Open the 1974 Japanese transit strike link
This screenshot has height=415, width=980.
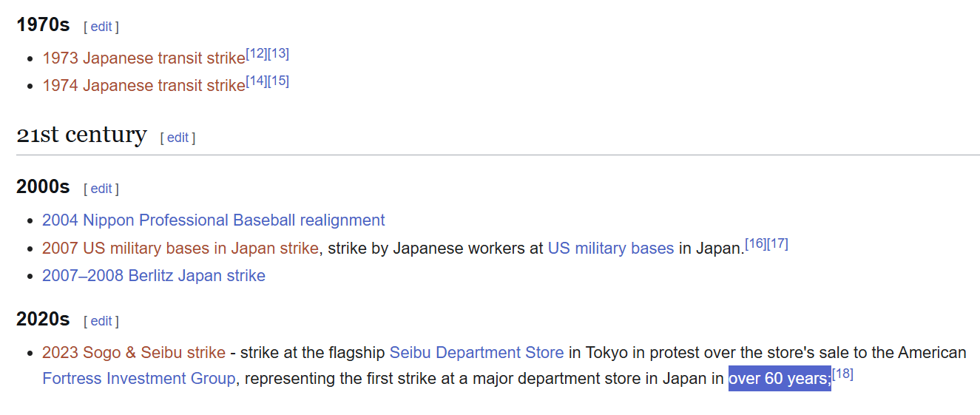tap(143, 86)
